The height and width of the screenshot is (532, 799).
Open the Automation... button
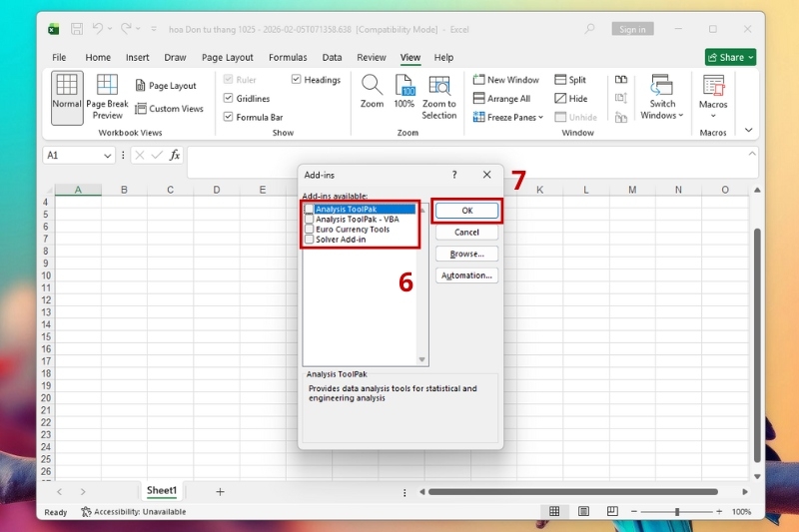tap(466, 275)
